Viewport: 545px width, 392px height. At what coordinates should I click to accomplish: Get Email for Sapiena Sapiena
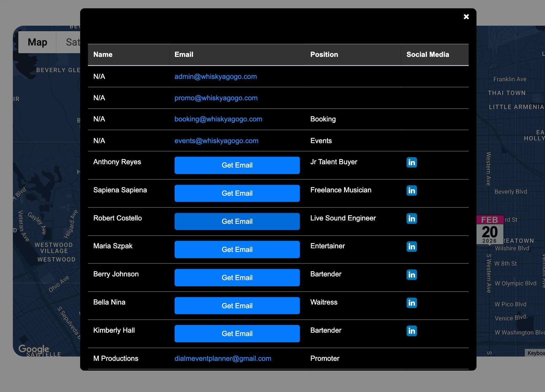(x=237, y=193)
